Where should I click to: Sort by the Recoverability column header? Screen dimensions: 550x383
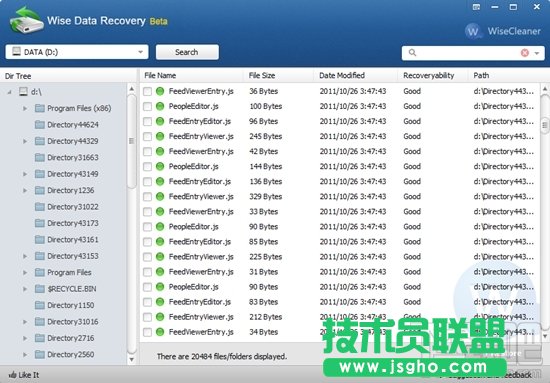(433, 75)
